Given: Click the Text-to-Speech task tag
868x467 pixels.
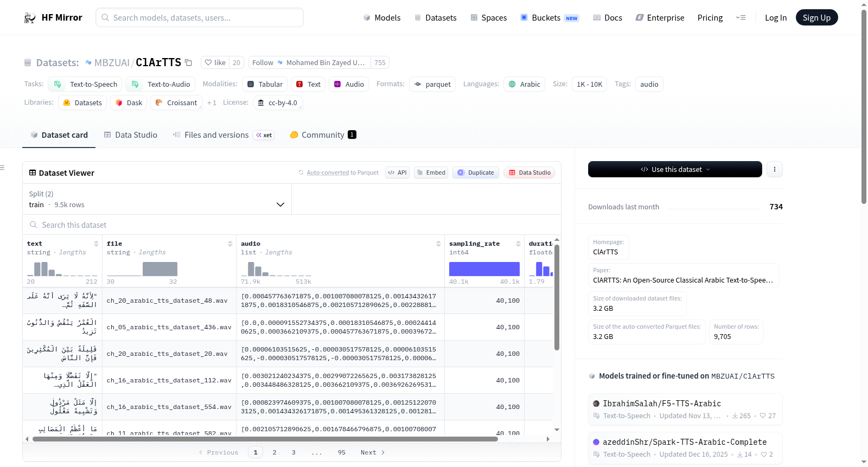Looking at the screenshot, I should (x=85, y=84).
